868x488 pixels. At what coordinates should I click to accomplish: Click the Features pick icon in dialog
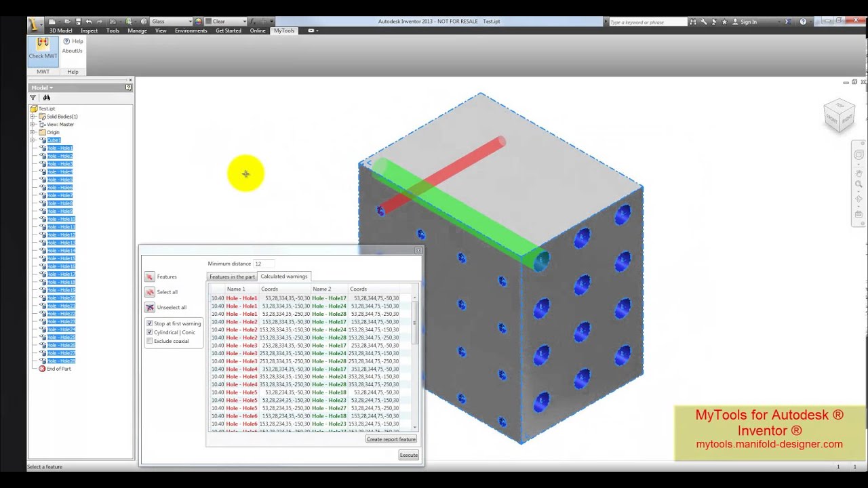[149, 277]
